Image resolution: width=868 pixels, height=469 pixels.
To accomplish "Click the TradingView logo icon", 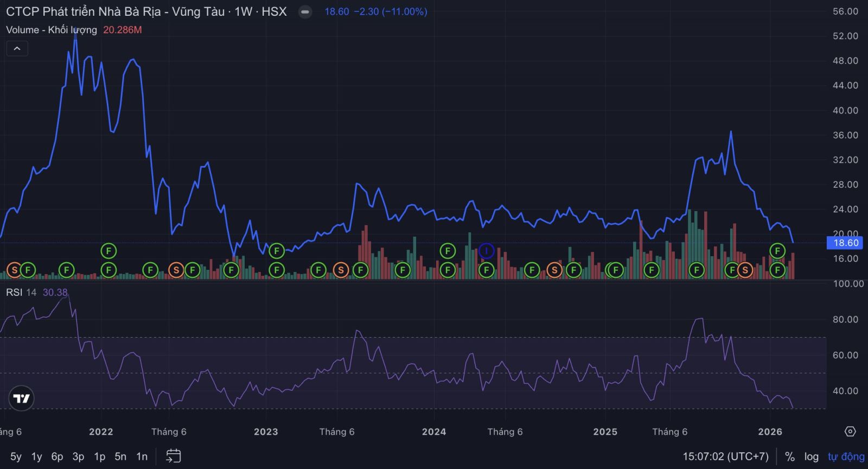I will [x=22, y=399].
